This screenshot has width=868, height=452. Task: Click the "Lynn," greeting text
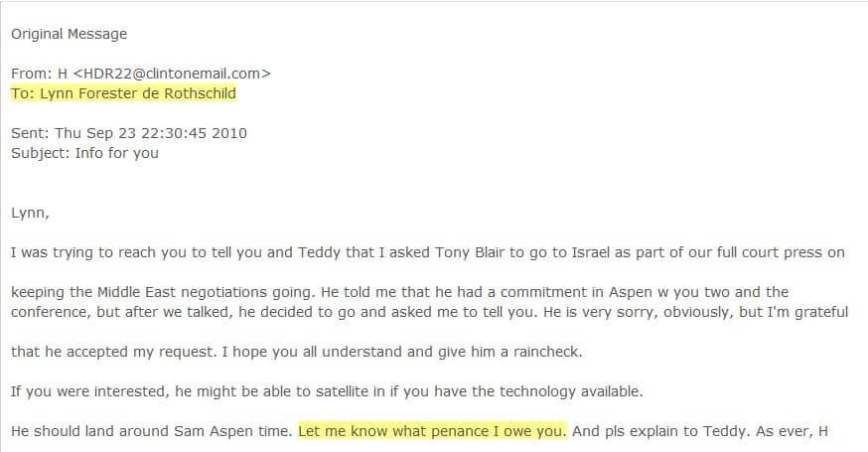[x=30, y=214]
